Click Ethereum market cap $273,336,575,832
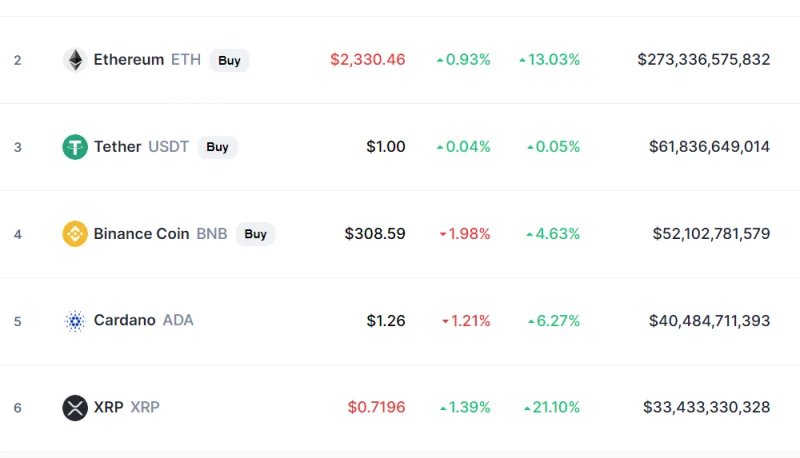Screen dimensions: 800x458 tap(704, 60)
